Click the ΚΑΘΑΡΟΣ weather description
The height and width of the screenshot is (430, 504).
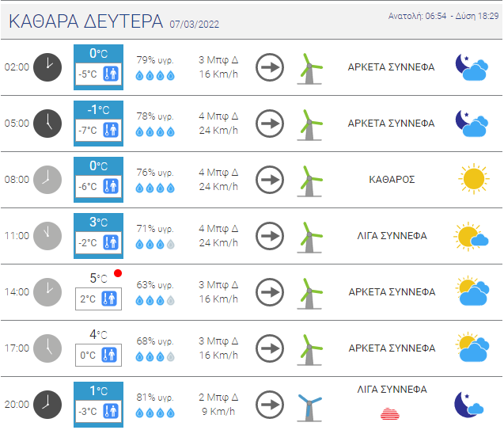[392, 180]
